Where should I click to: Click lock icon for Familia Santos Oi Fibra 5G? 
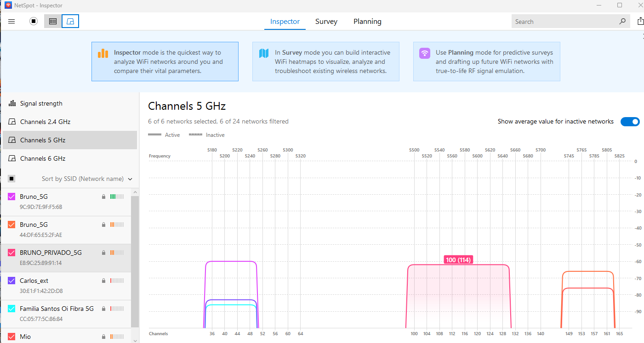[104, 309]
